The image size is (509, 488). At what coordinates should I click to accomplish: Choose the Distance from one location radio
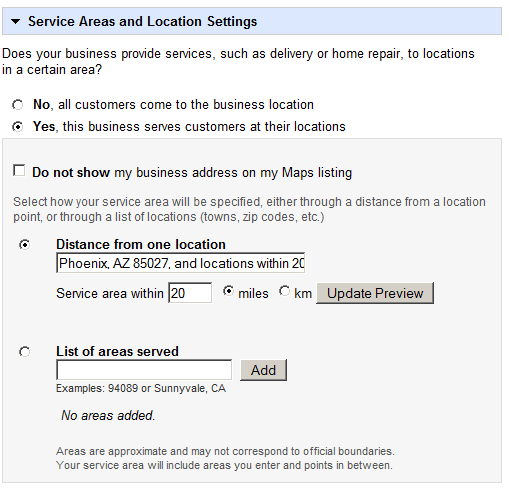tap(24, 245)
